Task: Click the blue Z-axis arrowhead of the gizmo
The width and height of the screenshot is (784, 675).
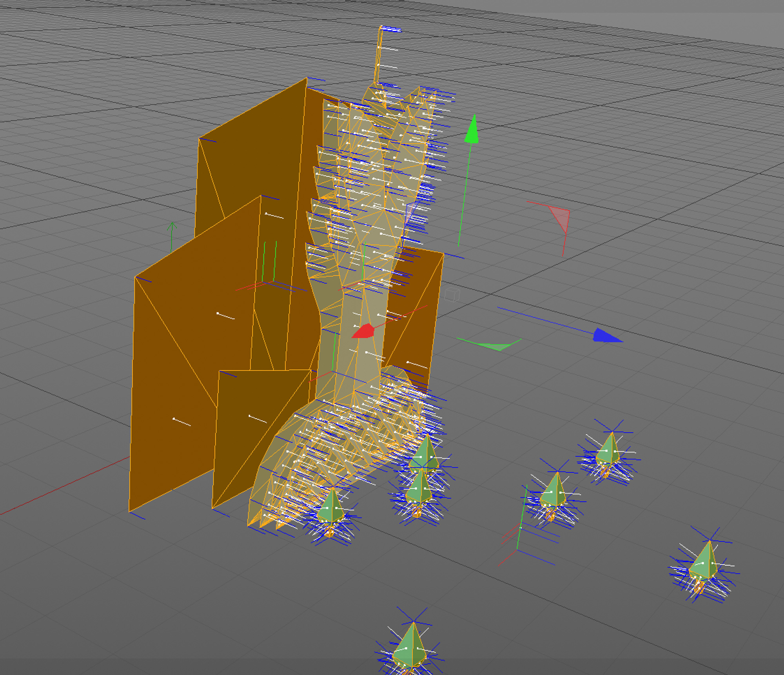Action: 607,336
